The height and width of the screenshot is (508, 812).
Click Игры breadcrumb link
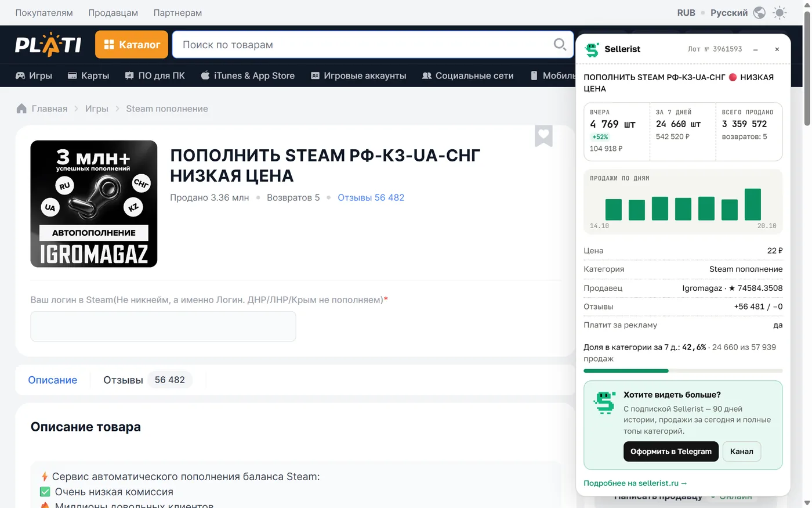(x=97, y=109)
